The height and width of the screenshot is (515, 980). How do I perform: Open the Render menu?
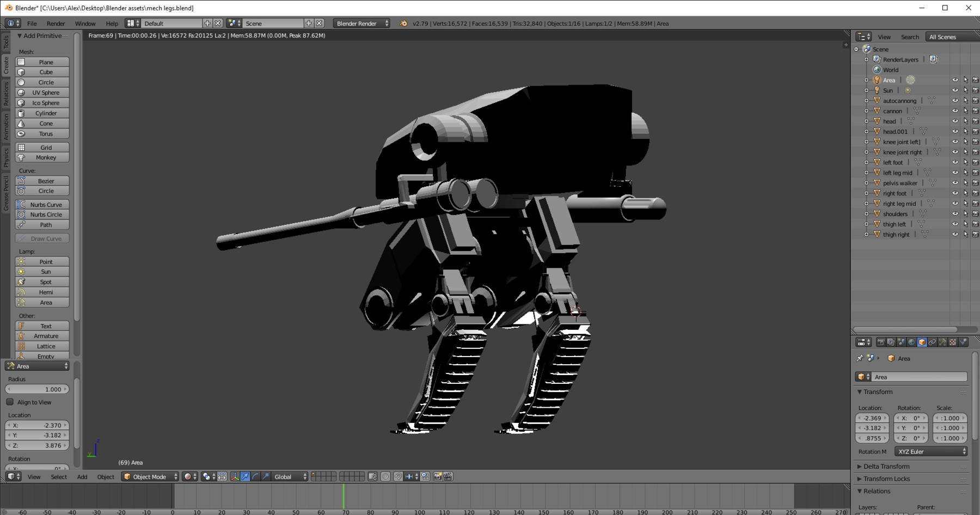pyautogui.click(x=56, y=23)
